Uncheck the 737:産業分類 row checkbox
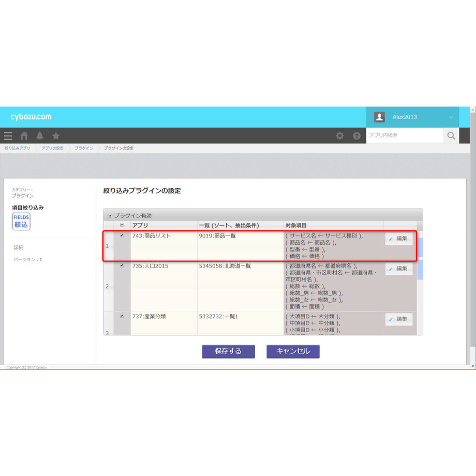476x476 pixels. click(x=122, y=316)
